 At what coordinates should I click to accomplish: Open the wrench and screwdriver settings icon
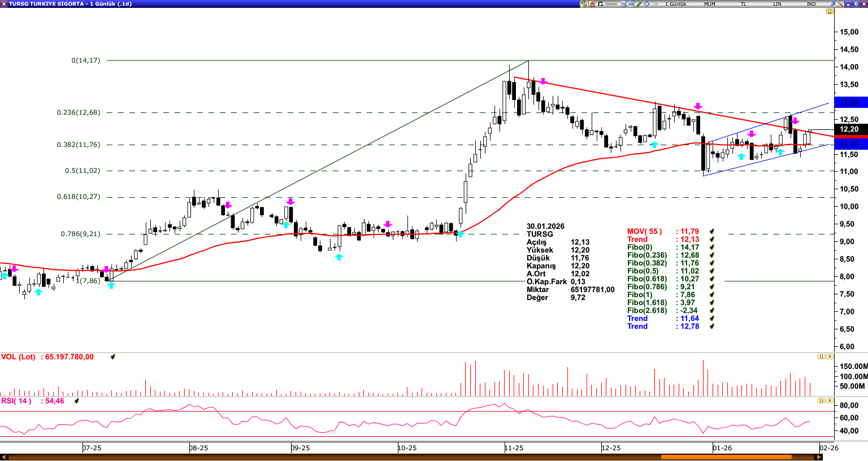pos(840,4)
